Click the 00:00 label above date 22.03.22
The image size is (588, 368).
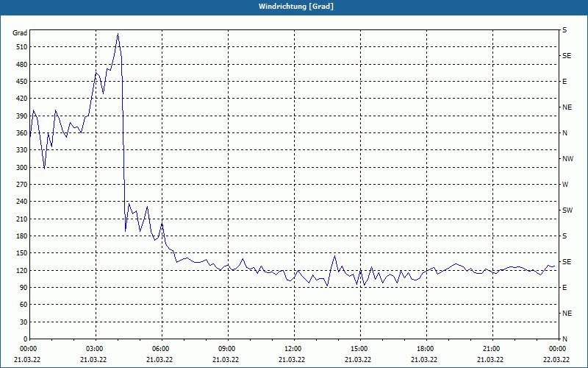point(558,349)
